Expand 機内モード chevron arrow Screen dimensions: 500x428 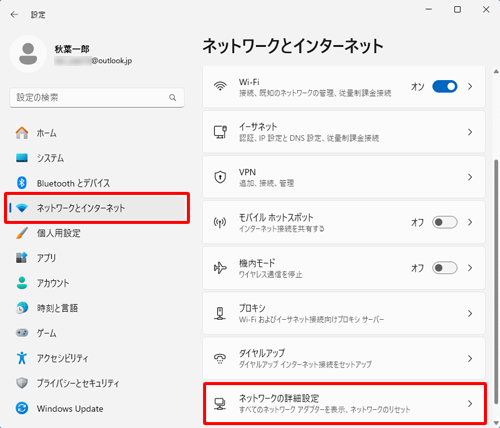point(470,268)
